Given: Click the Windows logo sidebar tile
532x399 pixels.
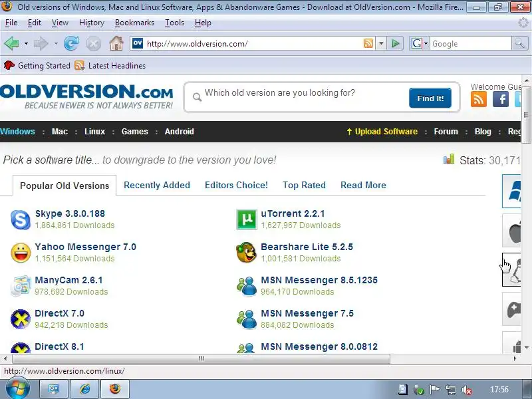Looking at the screenshot, I should pos(511,191).
